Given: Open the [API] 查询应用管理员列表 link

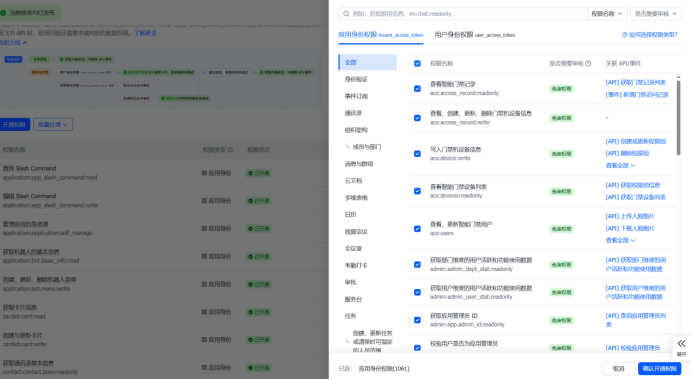Looking at the screenshot, I should point(636,320).
